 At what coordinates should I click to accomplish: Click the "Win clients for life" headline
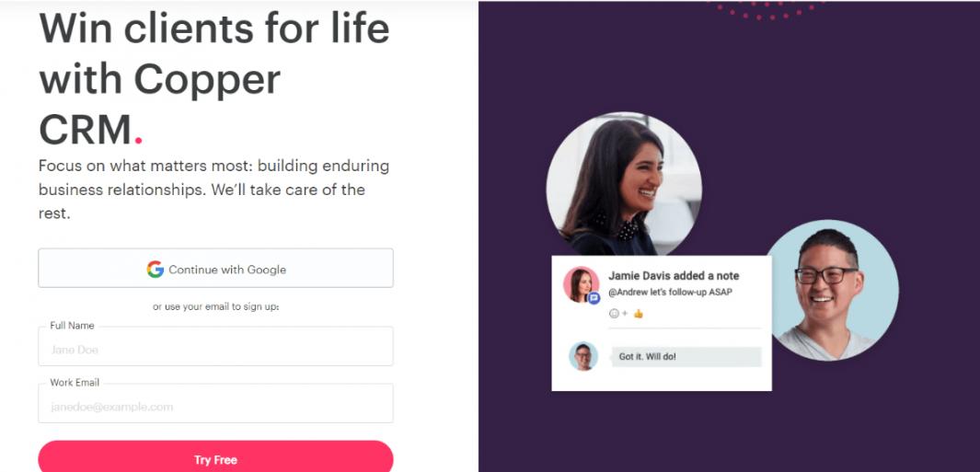point(214,29)
